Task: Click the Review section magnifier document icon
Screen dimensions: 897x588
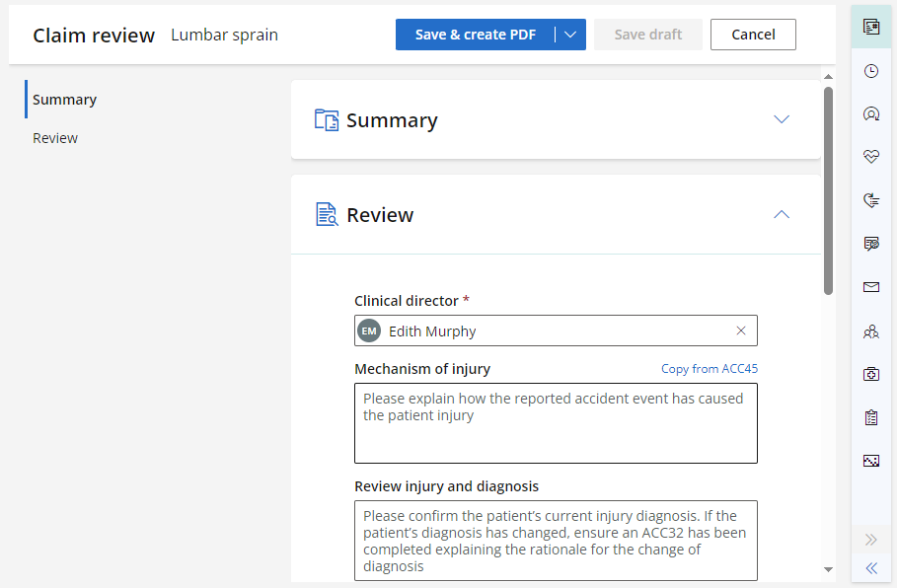Action: tap(327, 214)
